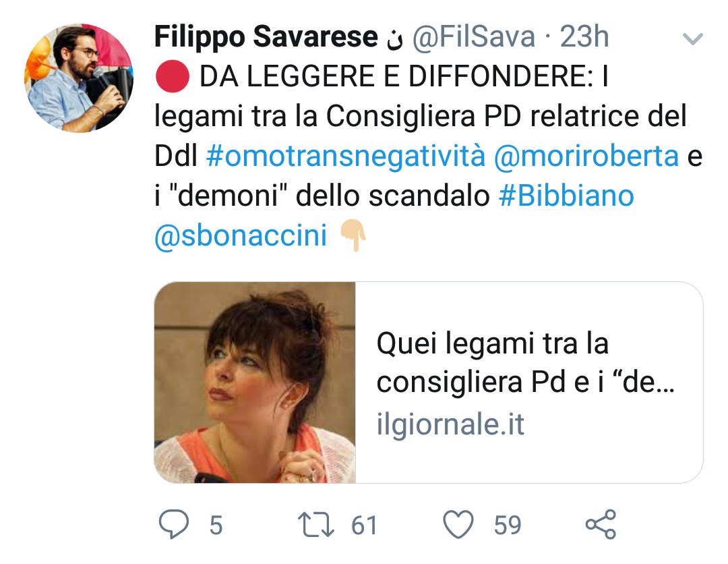Viewport: 728px width, 564px height.
Task: Retweet using the retweet arrows icon
Action: pos(315,524)
